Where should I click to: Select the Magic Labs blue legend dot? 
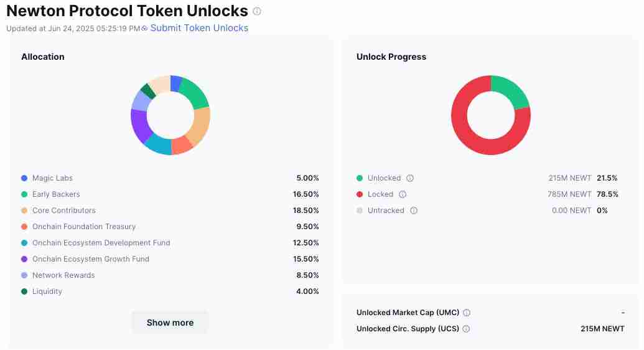(24, 178)
